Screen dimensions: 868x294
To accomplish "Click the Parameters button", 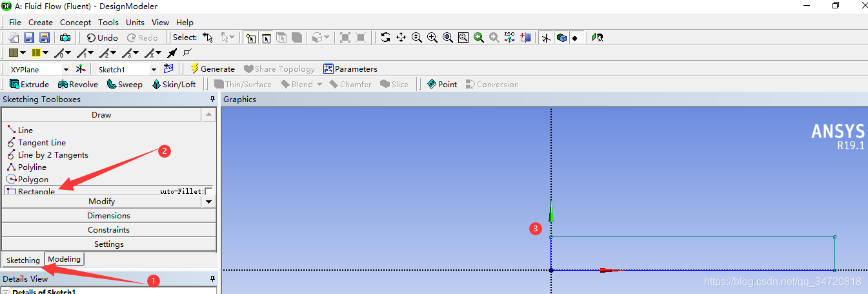I will click(x=350, y=68).
